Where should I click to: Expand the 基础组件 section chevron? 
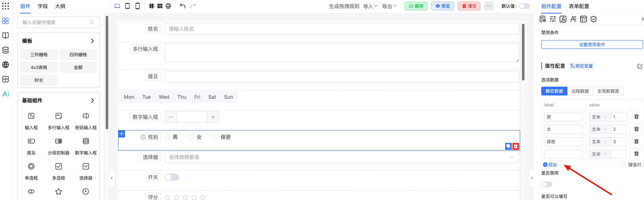pyautogui.click(x=92, y=101)
